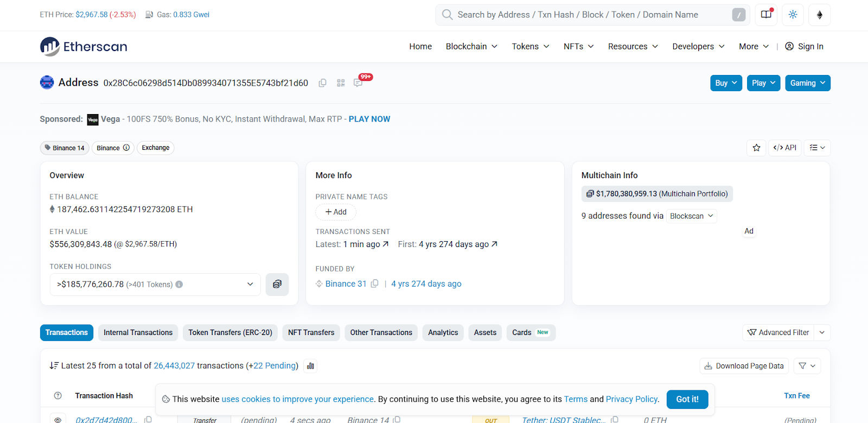Open the Terms link in cookie banner
The image size is (868, 423).
point(576,399)
